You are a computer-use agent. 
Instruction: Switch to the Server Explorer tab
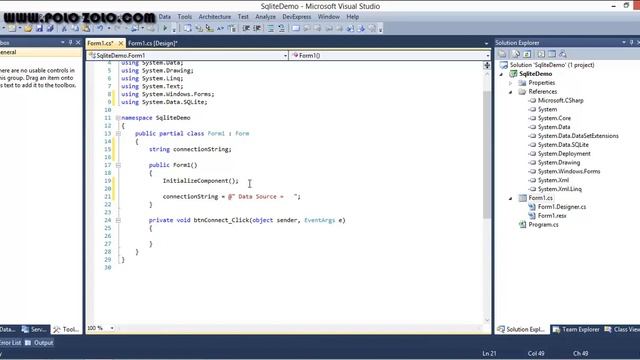(x=34, y=329)
